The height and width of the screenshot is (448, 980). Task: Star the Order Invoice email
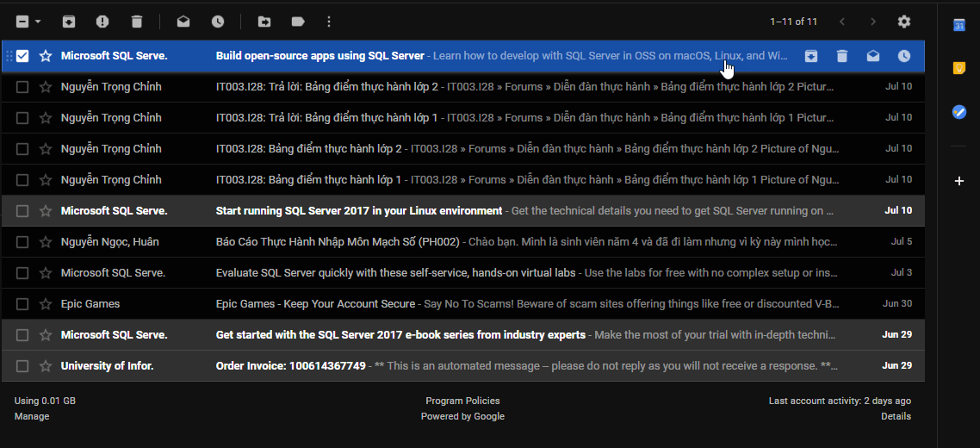[45, 366]
